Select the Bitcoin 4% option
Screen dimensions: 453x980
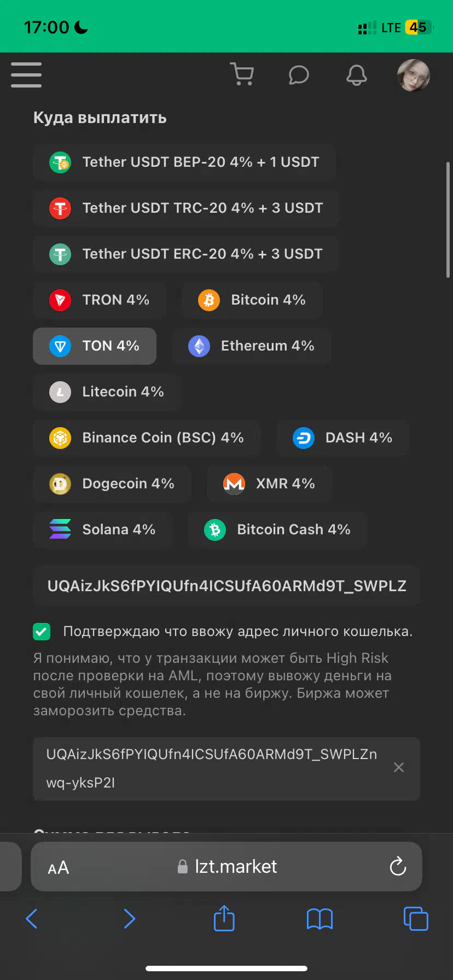pyautogui.click(x=252, y=300)
